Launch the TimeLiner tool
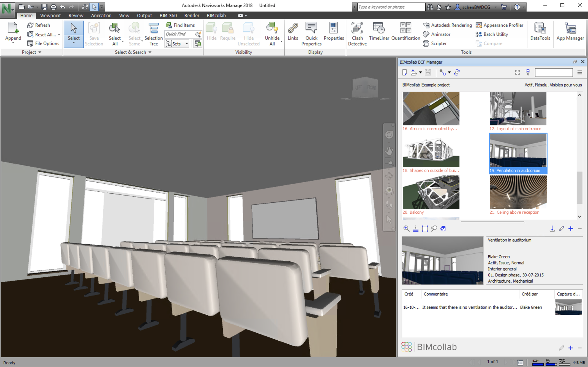The width and height of the screenshot is (588, 367). pyautogui.click(x=379, y=31)
